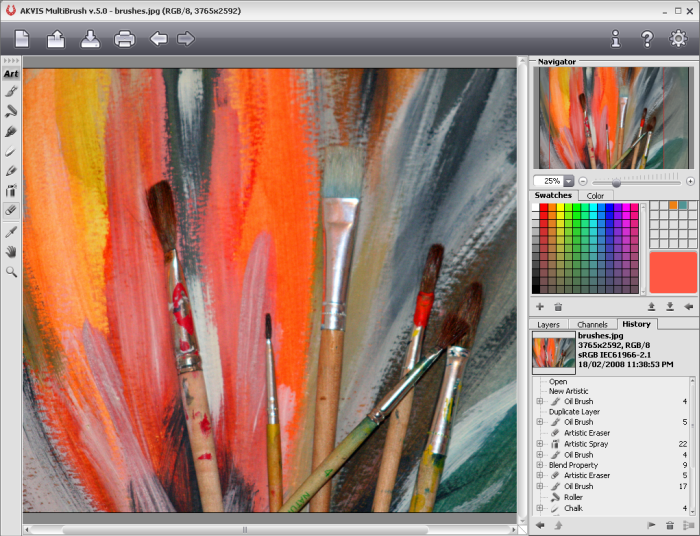Delete history state with the trash icon

point(670,526)
